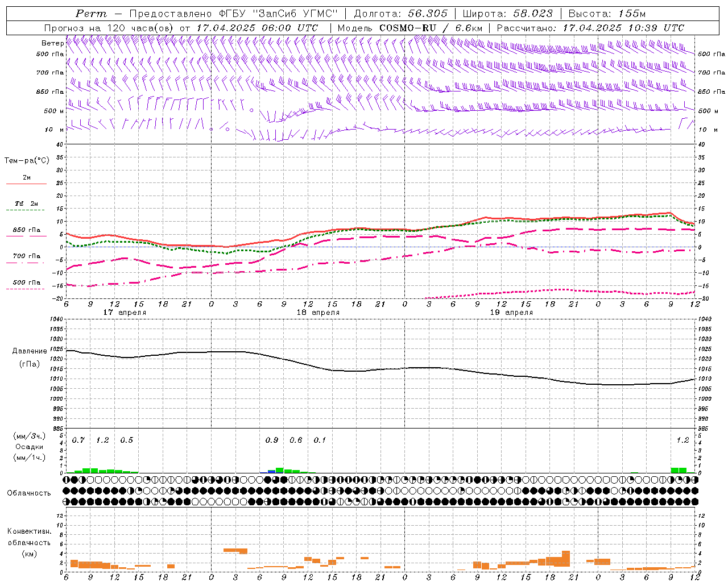The width and height of the screenshot is (728, 582).
Task: Click the tallest orange convective bar near 21h 19 April
Action: [x=566, y=559]
